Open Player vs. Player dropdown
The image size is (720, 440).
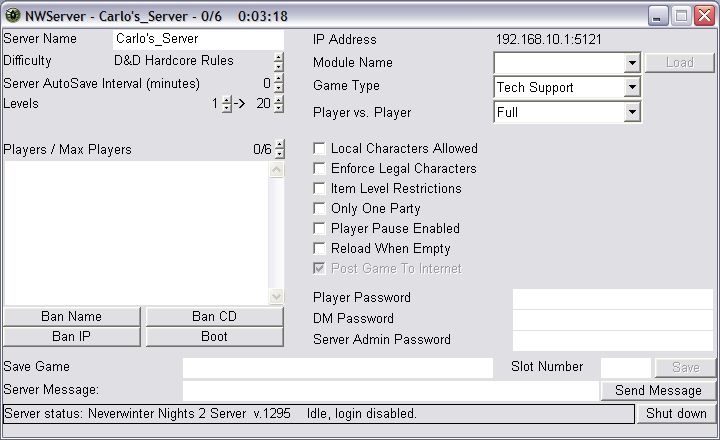coord(631,113)
